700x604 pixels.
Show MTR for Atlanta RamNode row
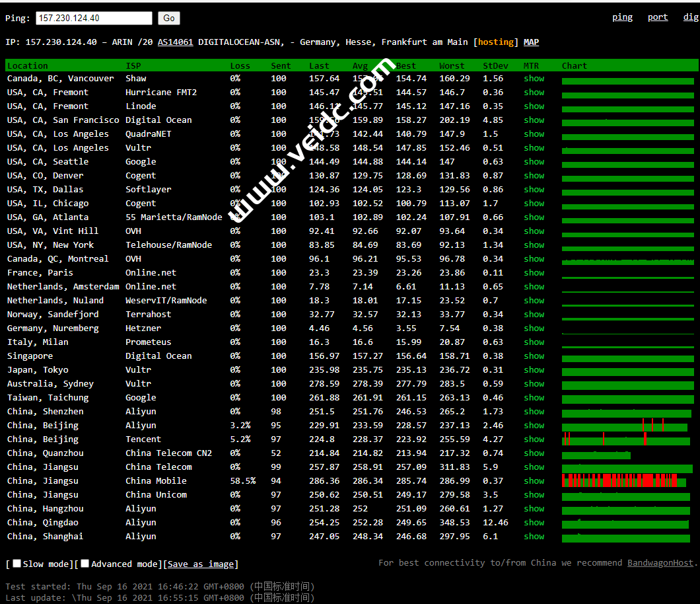pyautogui.click(x=534, y=217)
